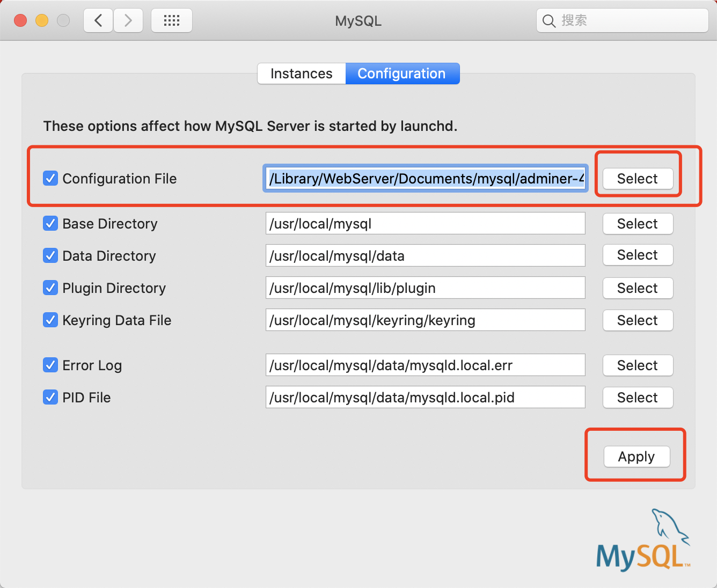
Task: Uncheck the Configuration File checkbox
Action: point(50,178)
